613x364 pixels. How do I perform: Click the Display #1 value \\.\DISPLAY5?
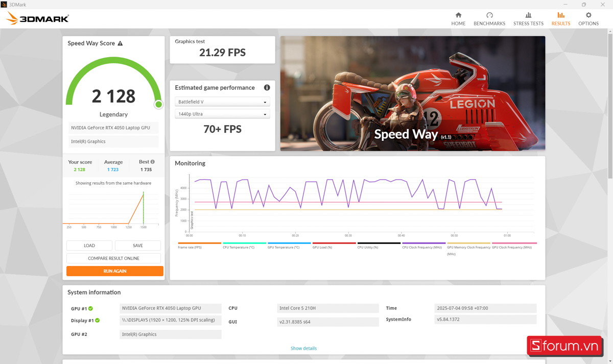(x=171, y=321)
